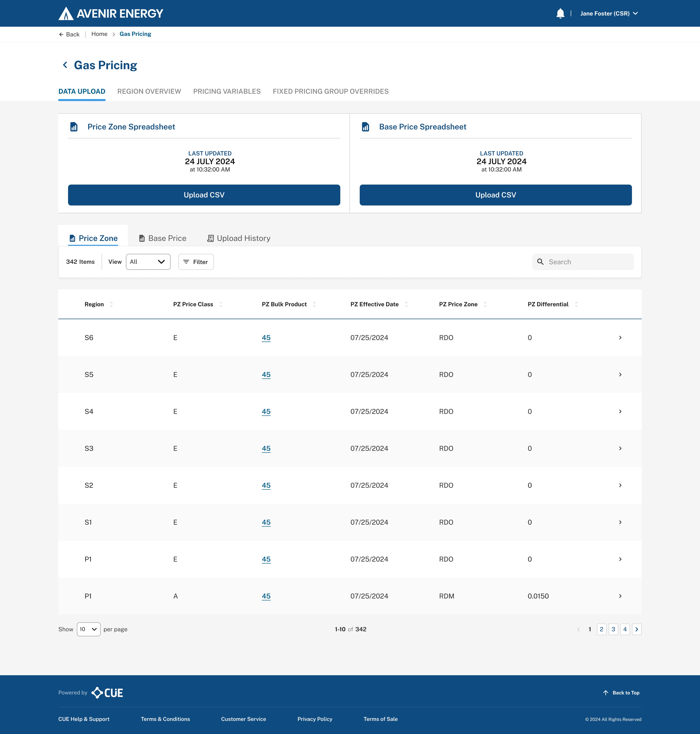Viewport: 700px width, 734px height.
Task: Go to page 2
Action: (x=602, y=629)
